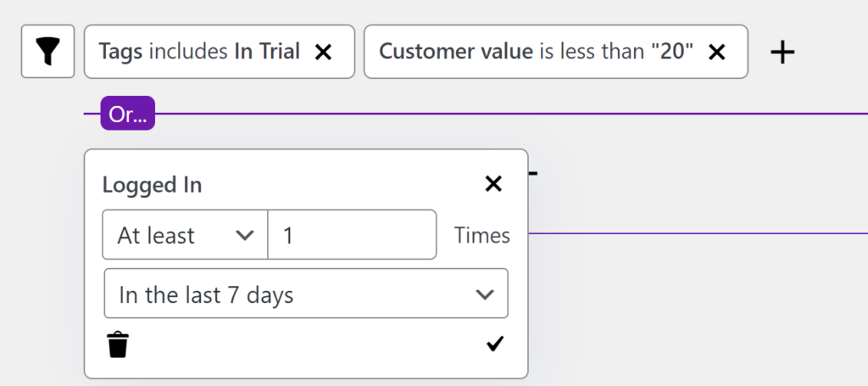Edit the Tags includes In Trial chip
The image size is (868, 386).
pos(199,52)
